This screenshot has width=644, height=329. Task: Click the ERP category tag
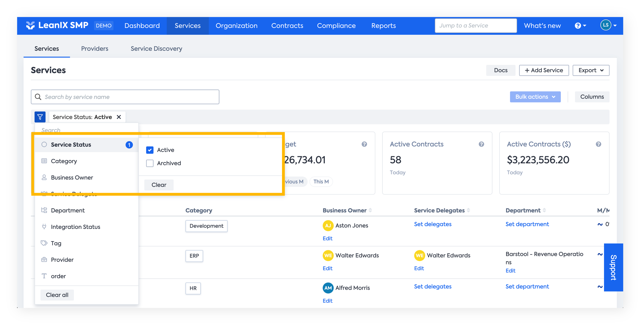194,256
